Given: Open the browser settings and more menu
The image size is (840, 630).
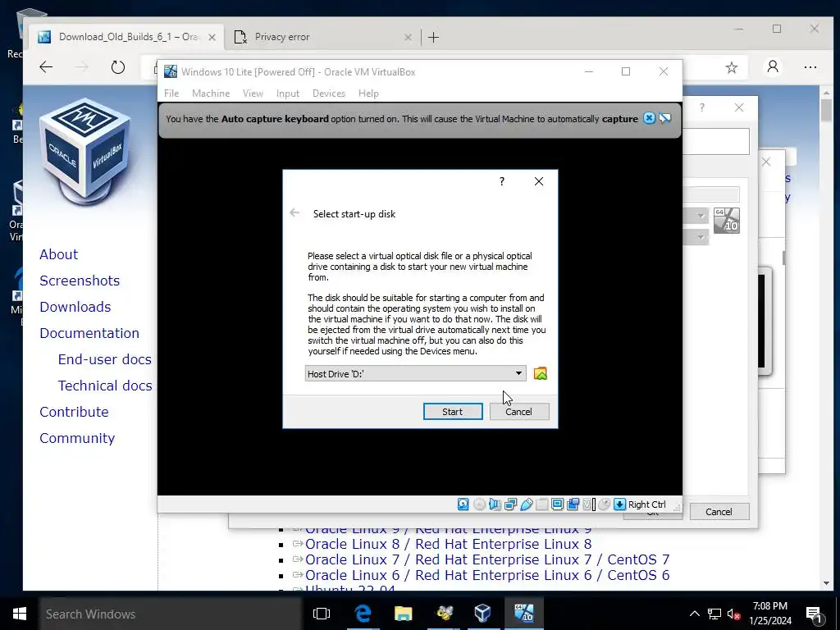Looking at the screenshot, I should 810,67.
